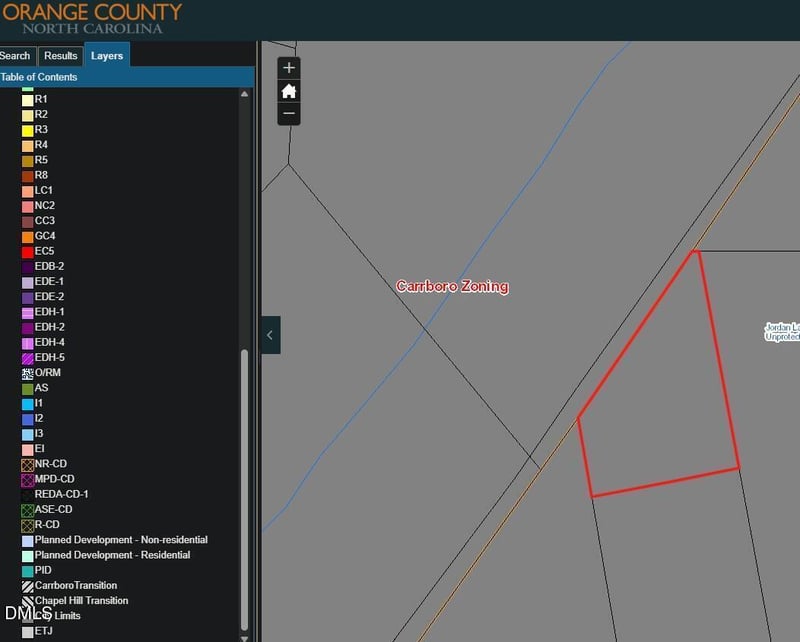
Task: Open the Results tab
Action: [x=61, y=56]
